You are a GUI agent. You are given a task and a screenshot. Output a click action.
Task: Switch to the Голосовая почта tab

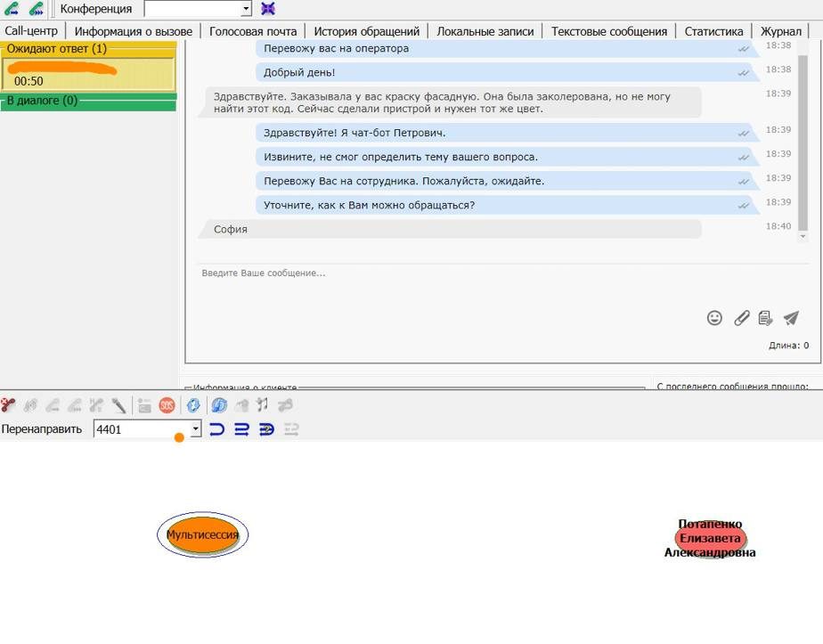[x=253, y=31]
